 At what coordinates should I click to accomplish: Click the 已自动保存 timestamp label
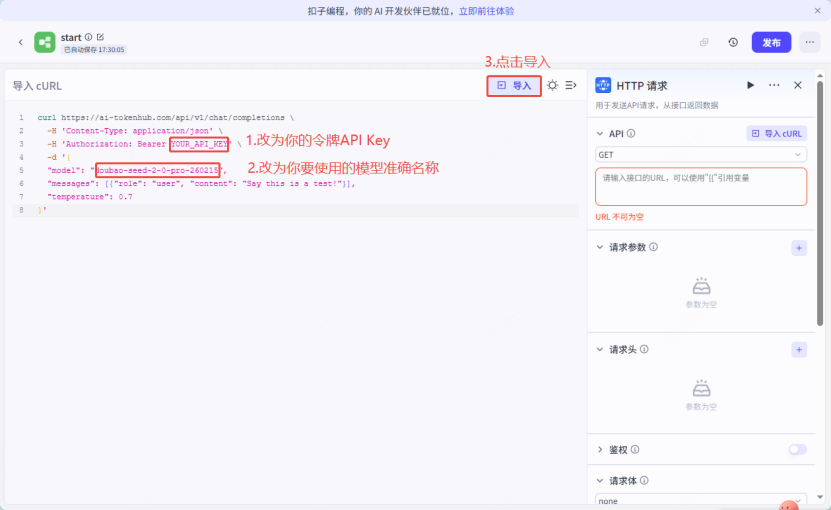point(94,50)
